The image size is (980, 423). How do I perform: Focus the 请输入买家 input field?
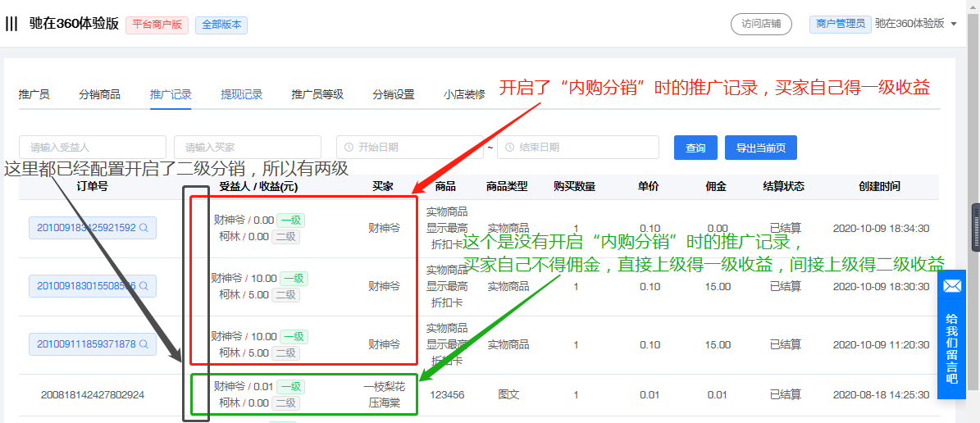(248, 148)
